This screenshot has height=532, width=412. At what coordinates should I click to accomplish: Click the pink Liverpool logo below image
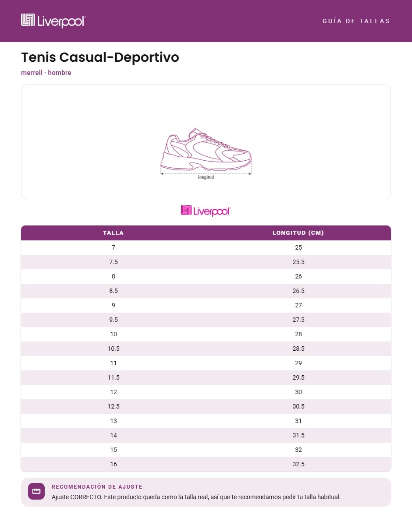206,211
